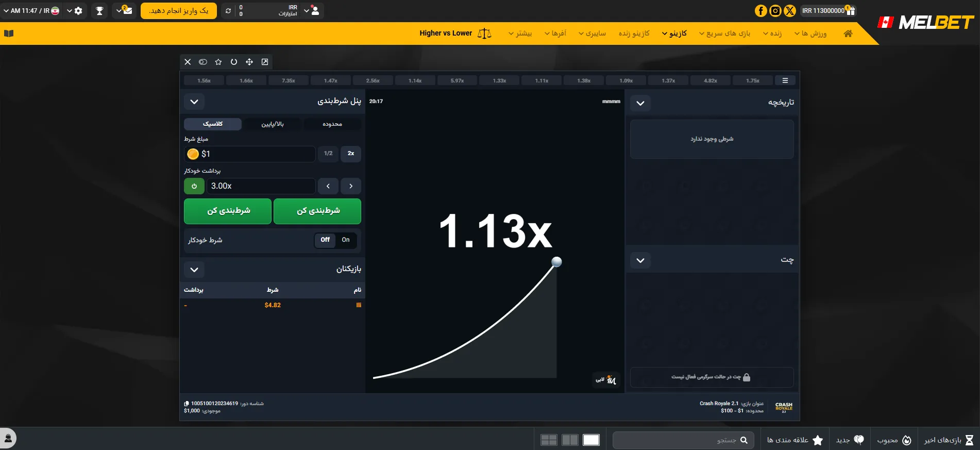Select the بالا/پایین bet tab
Viewport: 980px width, 450px height.
tap(273, 124)
